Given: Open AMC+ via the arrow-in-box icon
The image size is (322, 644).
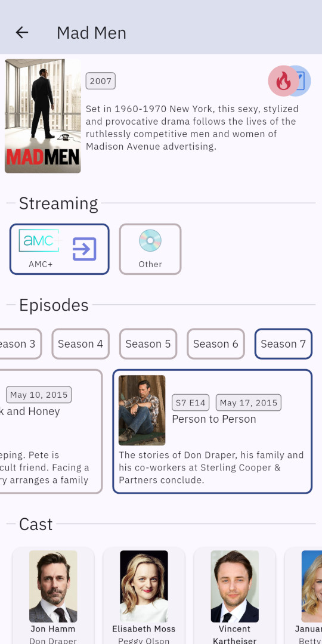Looking at the screenshot, I should pos(84,249).
